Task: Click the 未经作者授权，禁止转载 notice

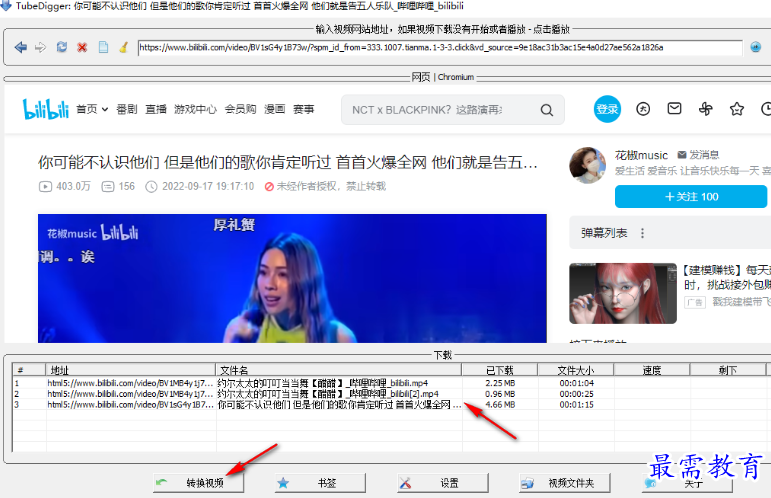Action: (326, 186)
